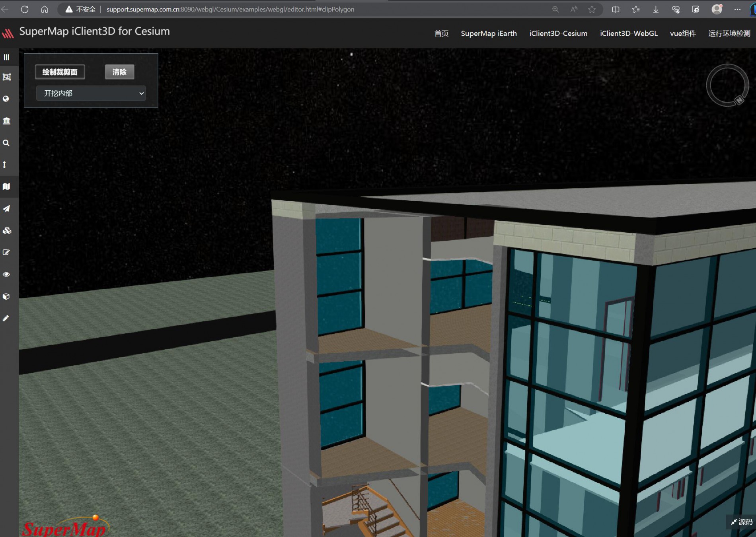Click the 不安全 security warning indicator
Image resolution: width=756 pixels, height=537 pixels.
click(80, 9)
